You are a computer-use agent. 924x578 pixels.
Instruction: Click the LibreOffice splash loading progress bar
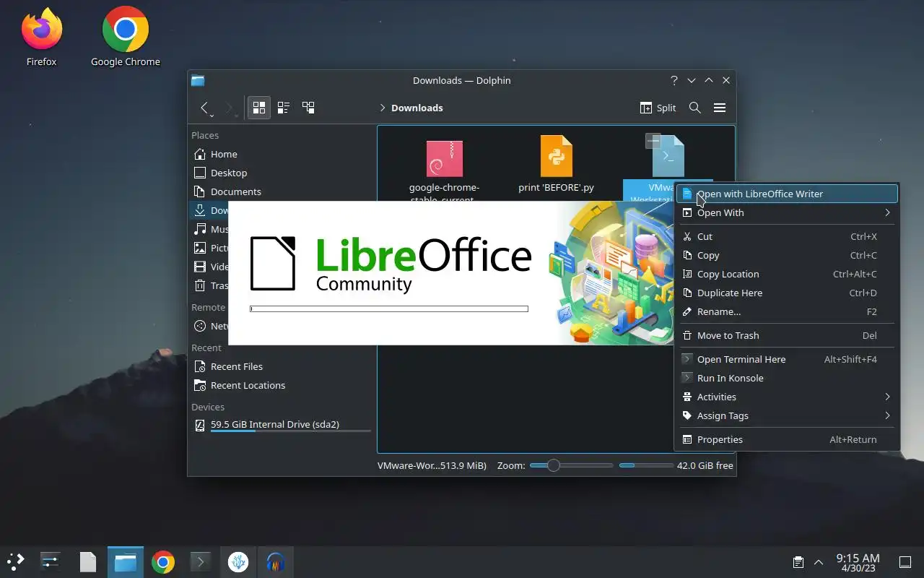389,309
